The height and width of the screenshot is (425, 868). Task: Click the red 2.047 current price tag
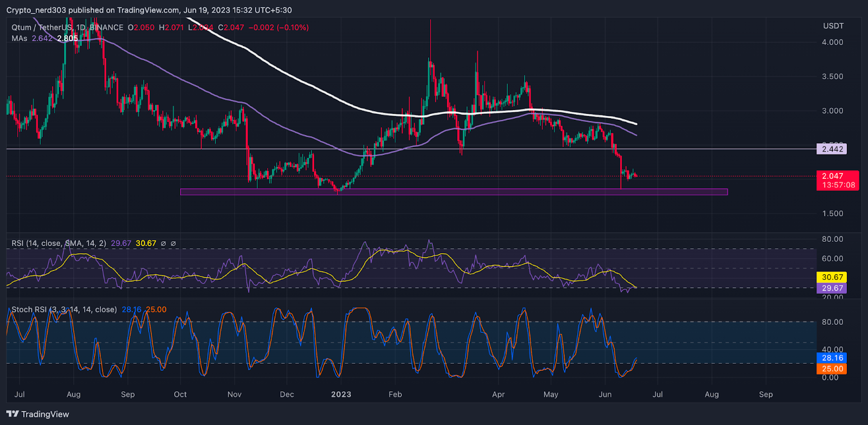tap(833, 176)
